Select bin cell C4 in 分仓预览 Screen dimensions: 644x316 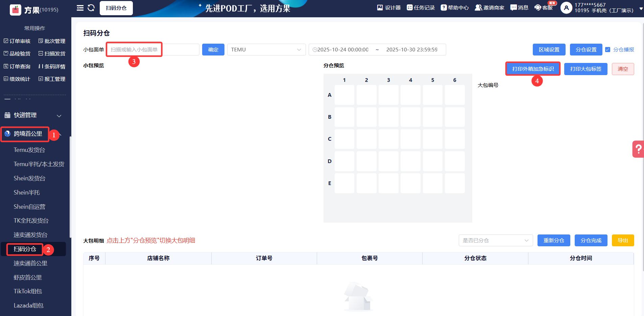(x=410, y=139)
